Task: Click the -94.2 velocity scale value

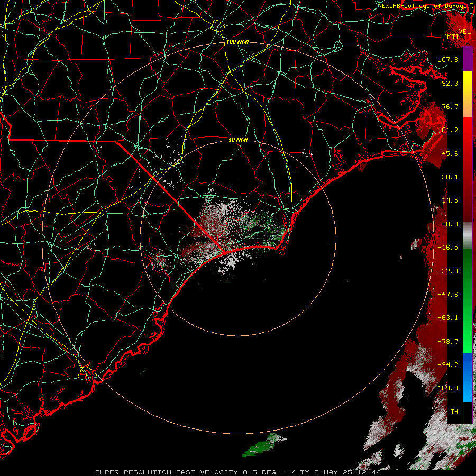Action: coord(448,365)
